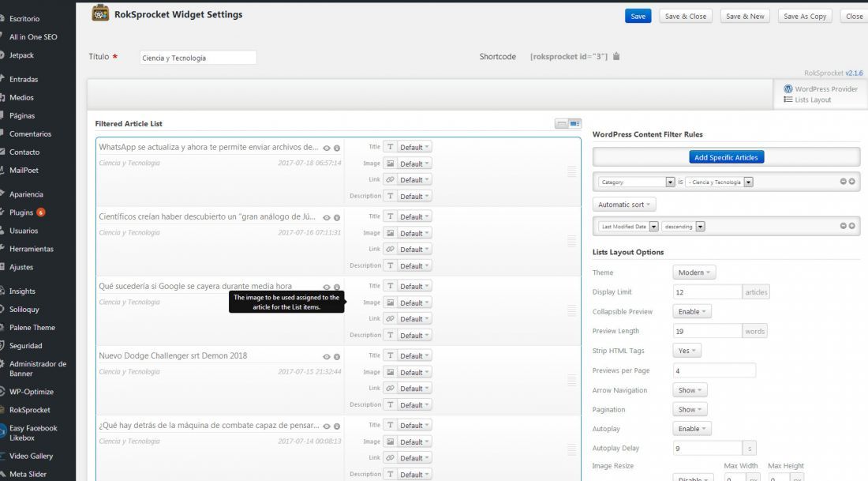Switch to detailed list view icon
Viewport: 868px width, 481px height.
pos(574,123)
